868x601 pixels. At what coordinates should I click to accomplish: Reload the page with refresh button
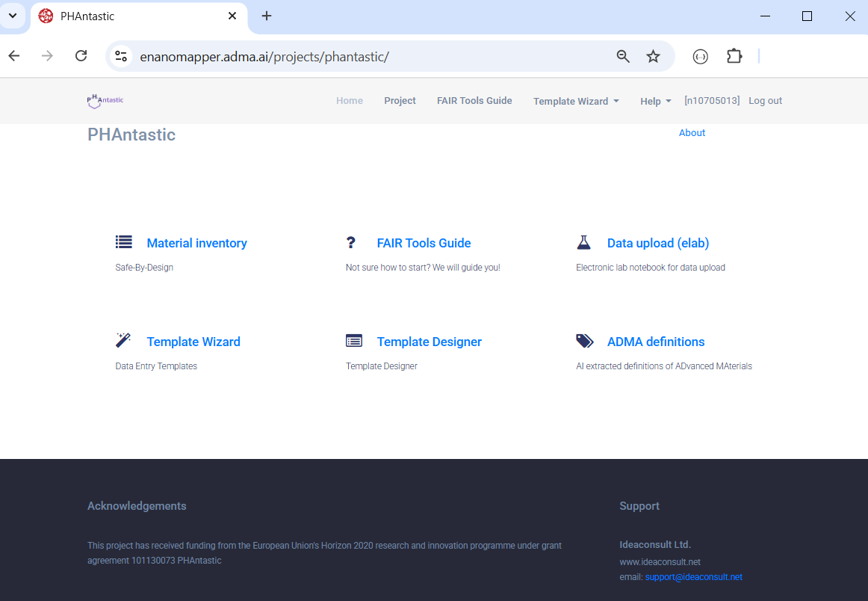(x=81, y=56)
